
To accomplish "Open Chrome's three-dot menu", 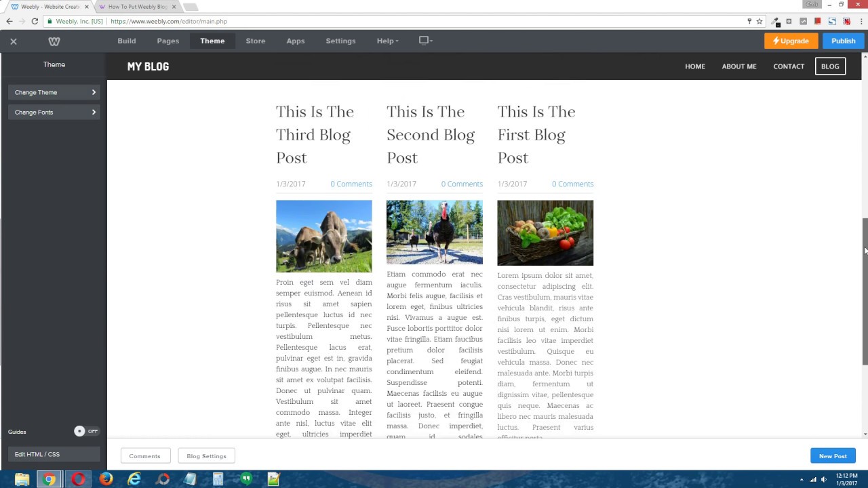I will [x=860, y=21].
